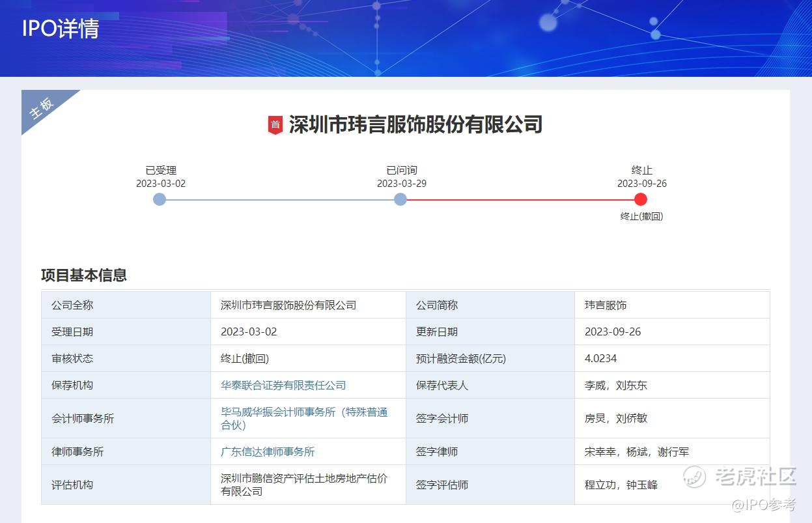Image resolution: width=812 pixels, height=523 pixels.
Task: Click the '终止(撤回)' label under the timeline
Action: tap(641, 216)
